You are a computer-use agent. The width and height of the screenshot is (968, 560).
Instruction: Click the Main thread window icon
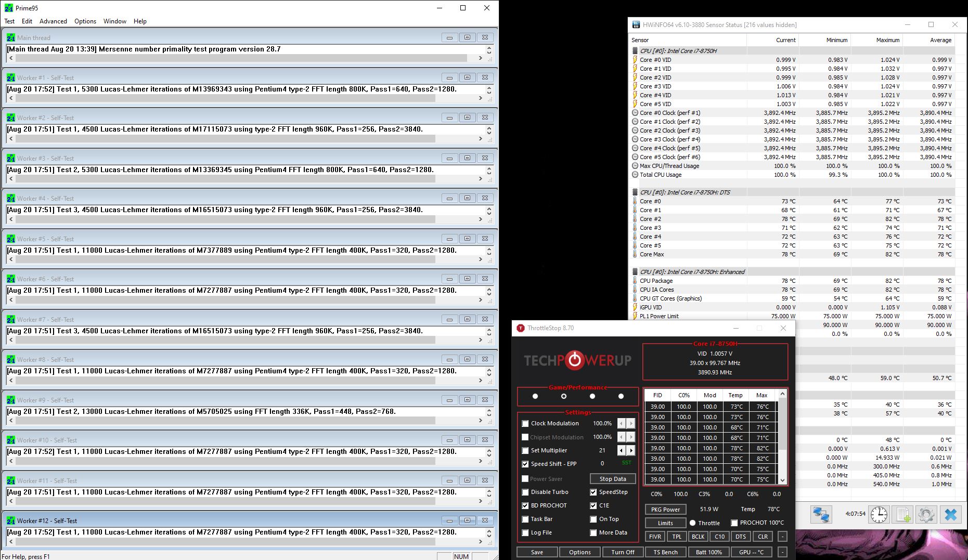tap(10, 37)
